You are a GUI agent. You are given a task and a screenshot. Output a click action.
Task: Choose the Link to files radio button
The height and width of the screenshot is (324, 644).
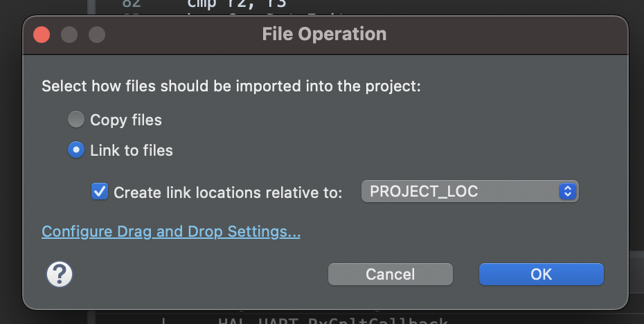coord(76,150)
